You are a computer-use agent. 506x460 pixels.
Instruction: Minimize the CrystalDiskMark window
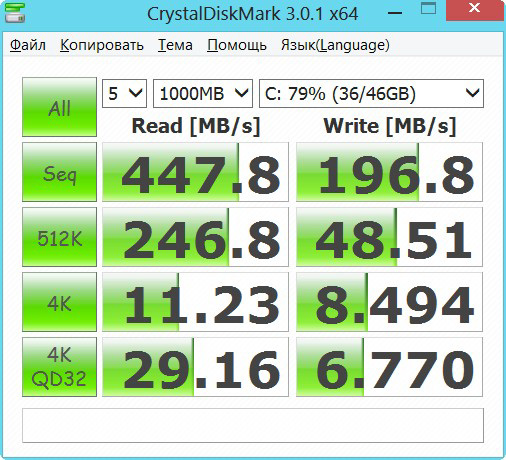pos(395,13)
